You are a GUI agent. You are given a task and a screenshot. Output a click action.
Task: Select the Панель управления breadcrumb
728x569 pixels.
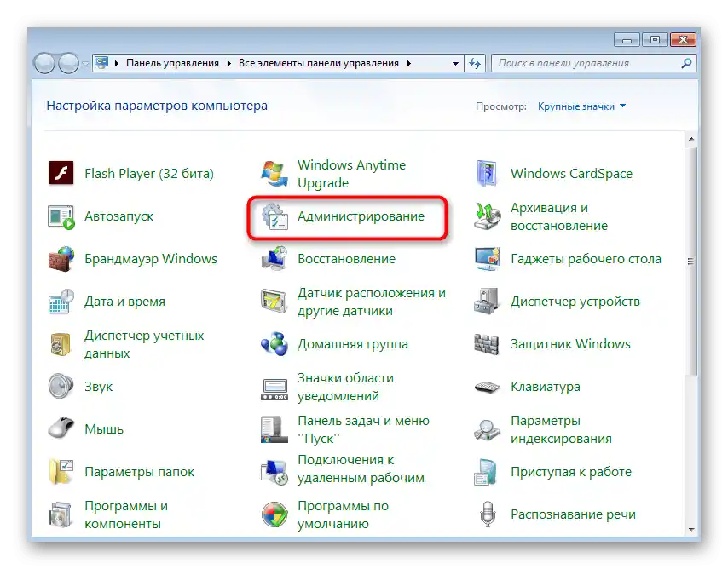(x=172, y=63)
